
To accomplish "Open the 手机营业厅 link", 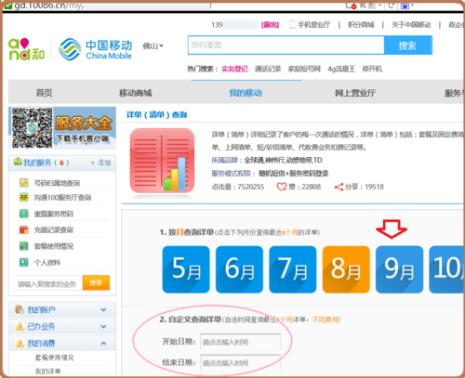I will pyautogui.click(x=313, y=25).
